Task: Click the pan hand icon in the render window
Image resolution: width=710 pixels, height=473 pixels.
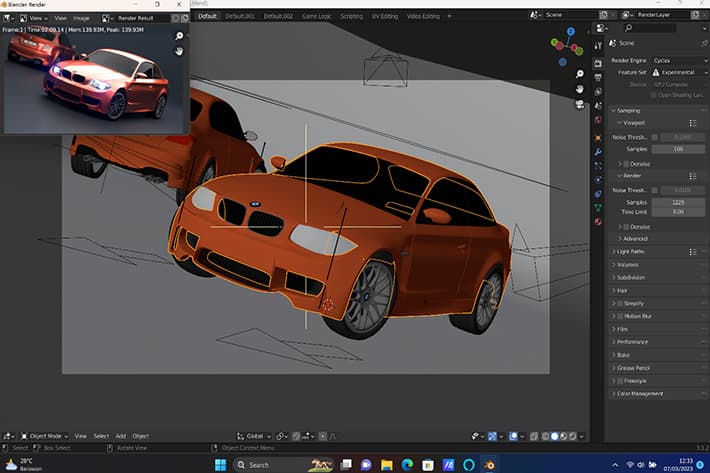Action: (179, 51)
